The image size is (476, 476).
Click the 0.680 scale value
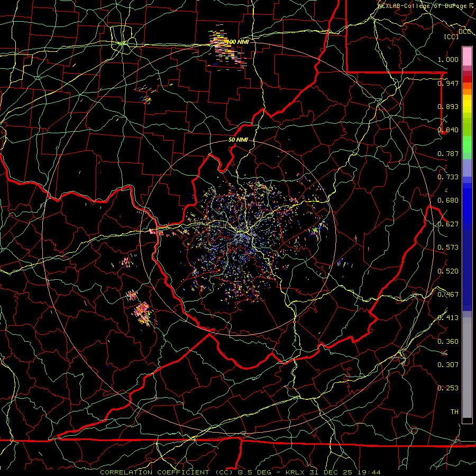pos(448,200)
